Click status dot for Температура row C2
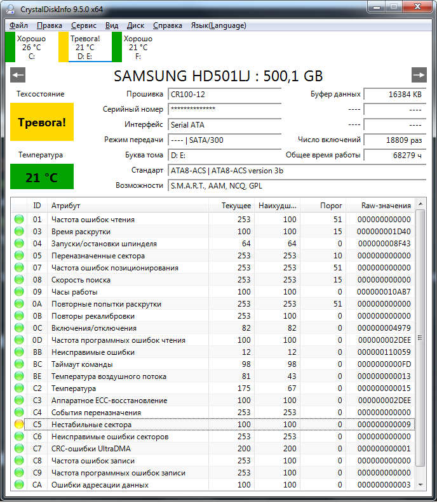The image size is (437, 504). 19,388
